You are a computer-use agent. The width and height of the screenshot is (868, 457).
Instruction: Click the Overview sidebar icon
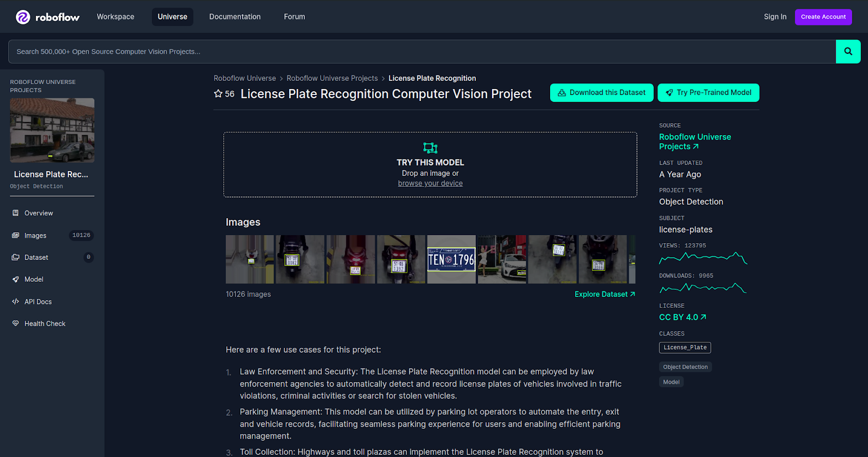click(16, 213)
